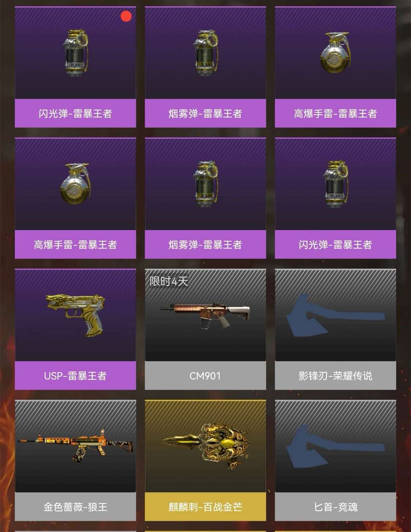Screen dimensions: 411x532
Task: Tap the 匕首-竞魂 name label
Action: (335, 507)
